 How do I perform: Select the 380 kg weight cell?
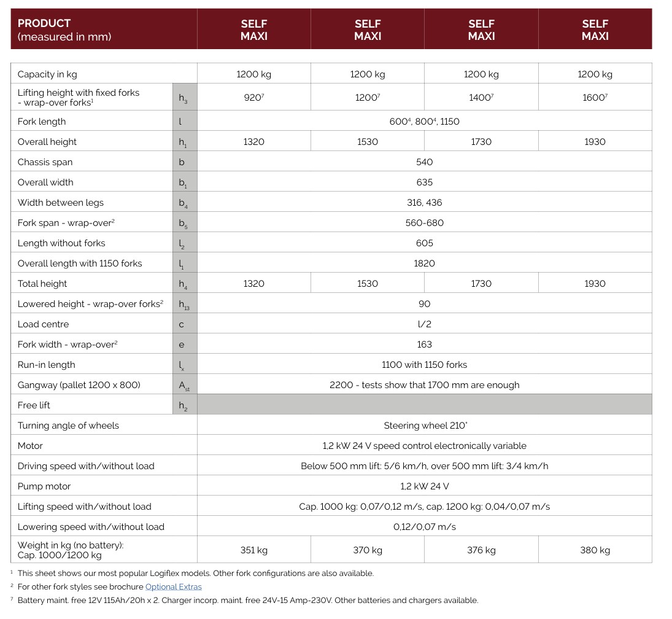pos(595,550)
